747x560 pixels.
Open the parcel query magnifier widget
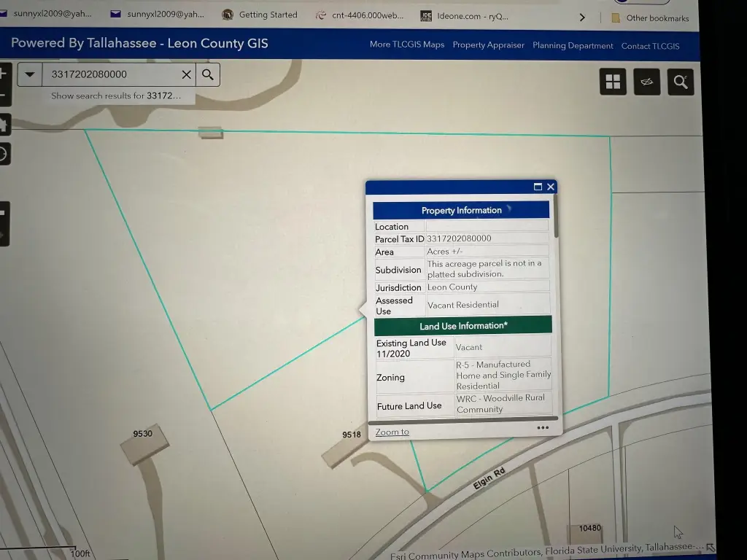(681, 82)
